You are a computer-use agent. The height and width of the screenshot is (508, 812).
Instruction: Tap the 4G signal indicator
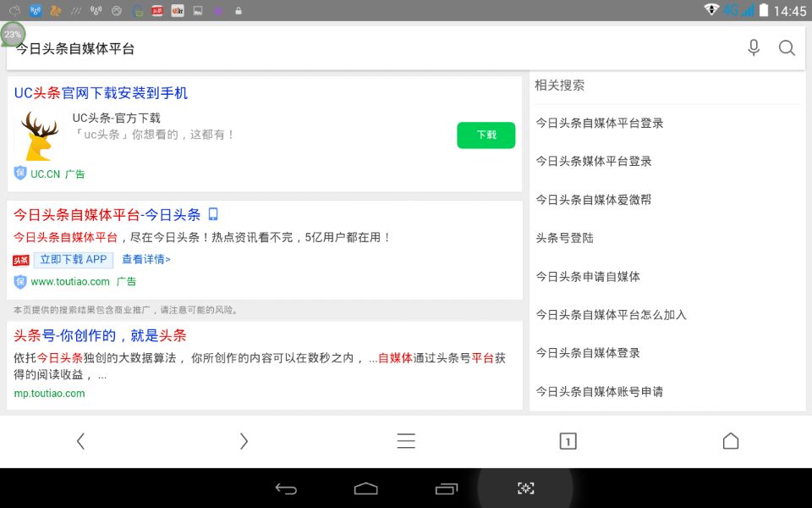[738, 10]
